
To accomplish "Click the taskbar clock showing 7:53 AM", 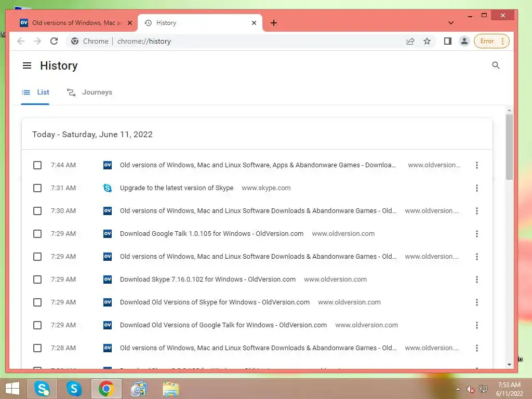I will (509, 389).
